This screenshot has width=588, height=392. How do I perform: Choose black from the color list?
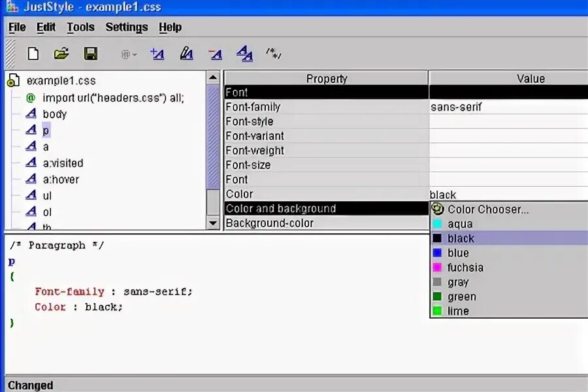coord(510,238)
